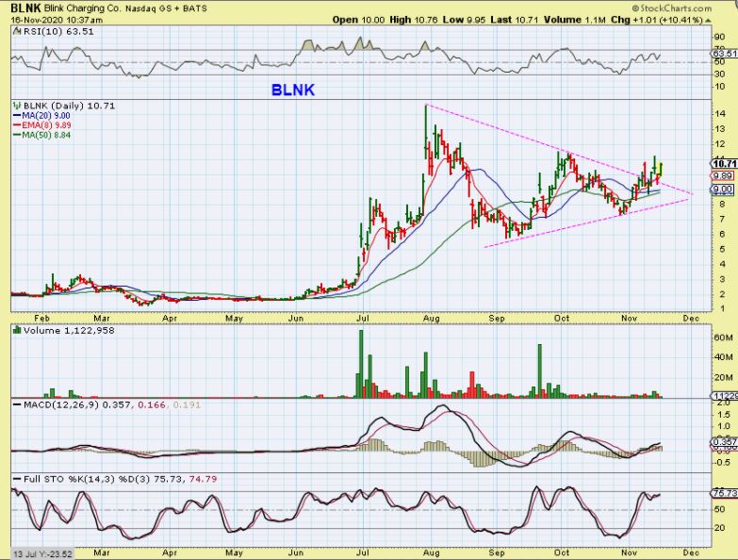Screen dimensions: 738x560
Task: Click the Jul label on price chart axis
Action: [363, 318]
